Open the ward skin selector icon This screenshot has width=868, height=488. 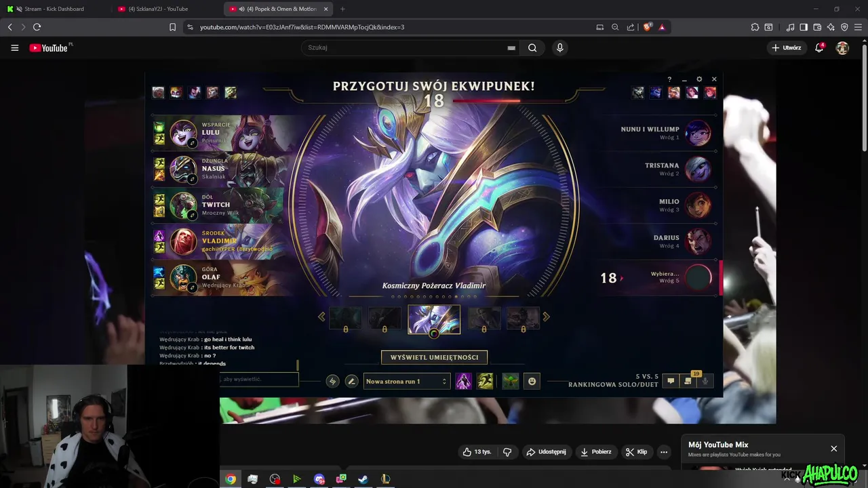click(511, 382)
